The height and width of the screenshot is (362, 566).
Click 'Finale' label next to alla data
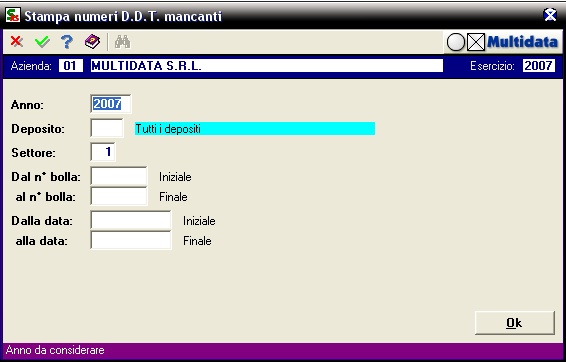197,241
